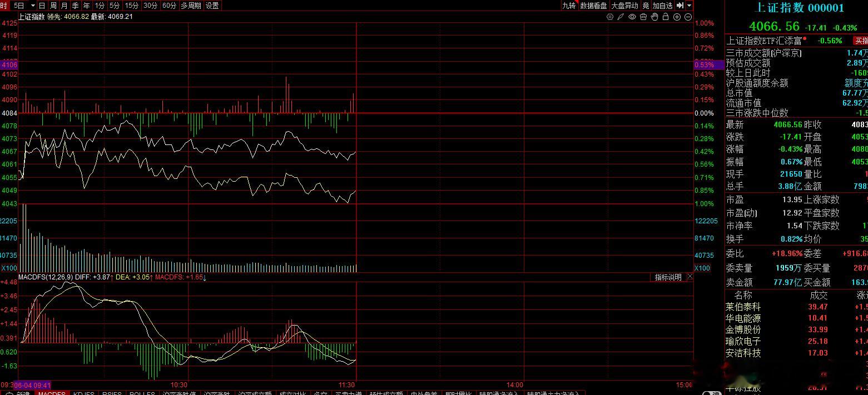Click the jump-to-end arrow icon
Screen dimensions: 868x395
680,6
